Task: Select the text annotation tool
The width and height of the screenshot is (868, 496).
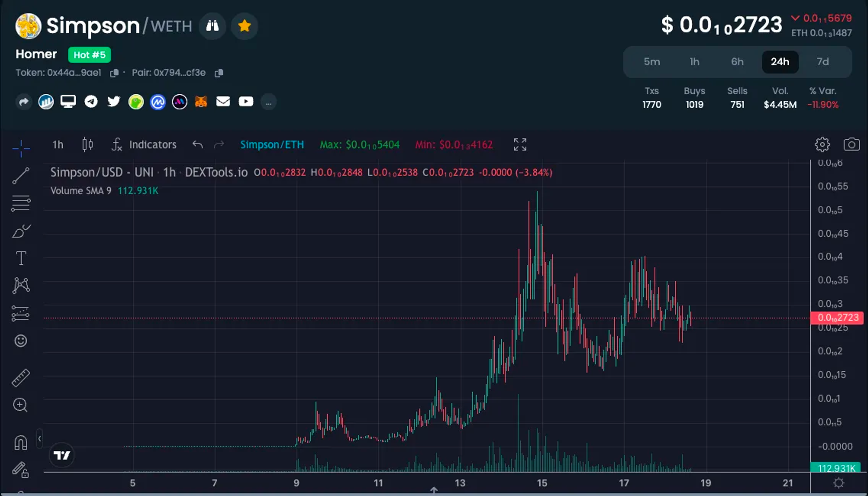Action: pyautogui.click(x=21, y=258)
